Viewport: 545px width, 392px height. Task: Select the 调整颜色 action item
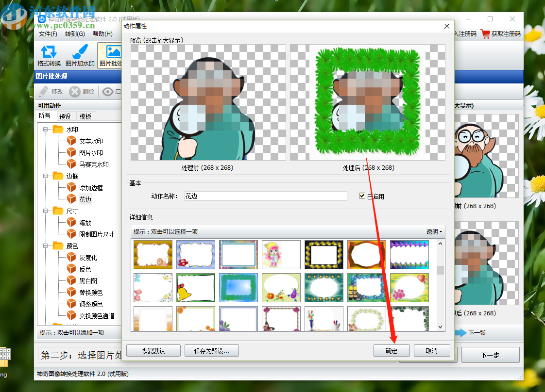[91, 304]
